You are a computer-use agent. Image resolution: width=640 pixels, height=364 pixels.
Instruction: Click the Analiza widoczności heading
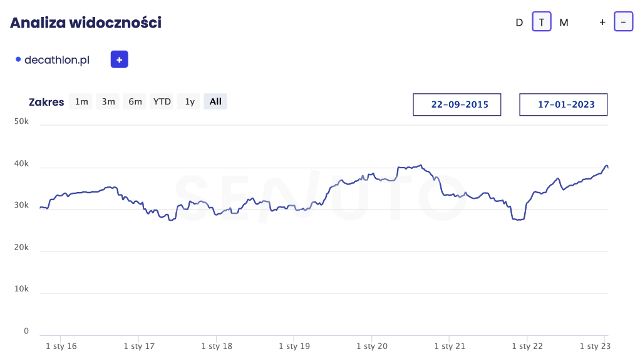pyautogui.click(x=86, y=23)
